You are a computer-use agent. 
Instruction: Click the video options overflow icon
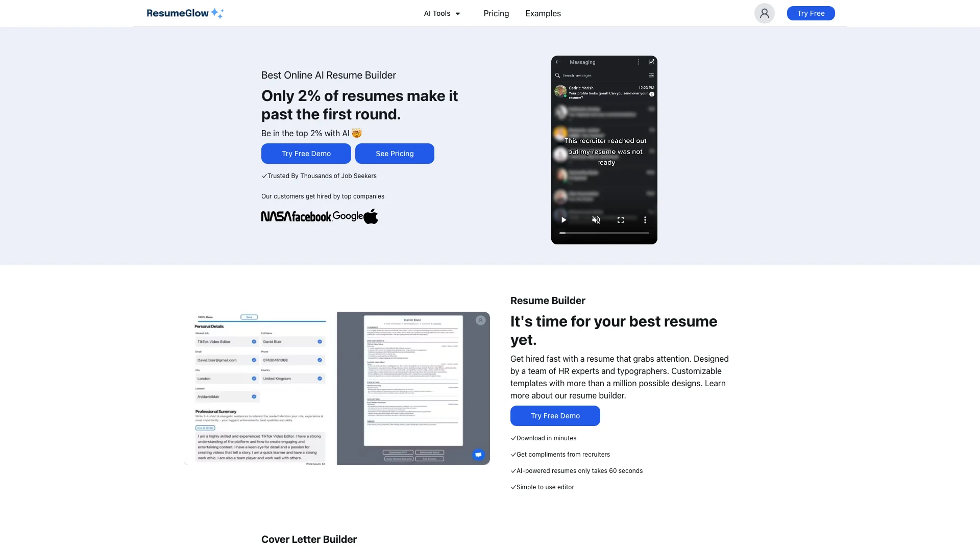[645, 220]
